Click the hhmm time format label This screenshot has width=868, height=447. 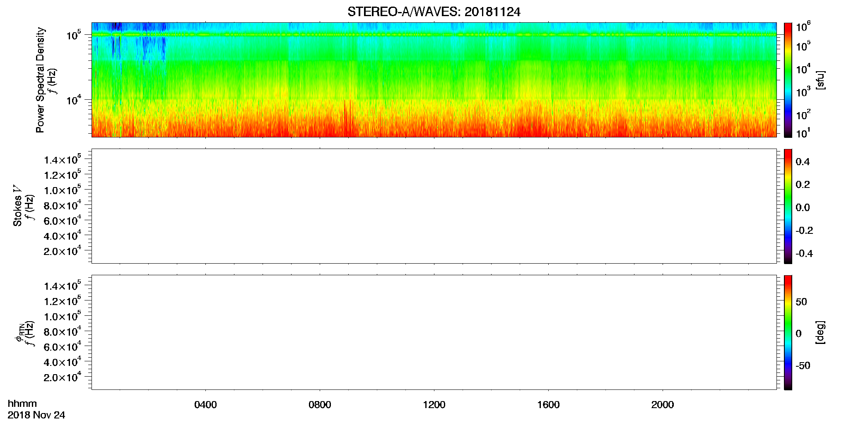coord(22,404)
